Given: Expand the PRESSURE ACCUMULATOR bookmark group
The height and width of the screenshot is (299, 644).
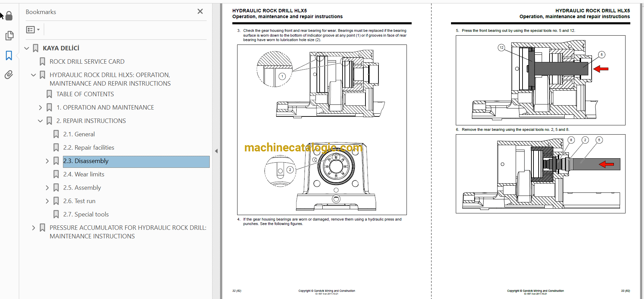Looking at the screenshot, I should [34, 228].
